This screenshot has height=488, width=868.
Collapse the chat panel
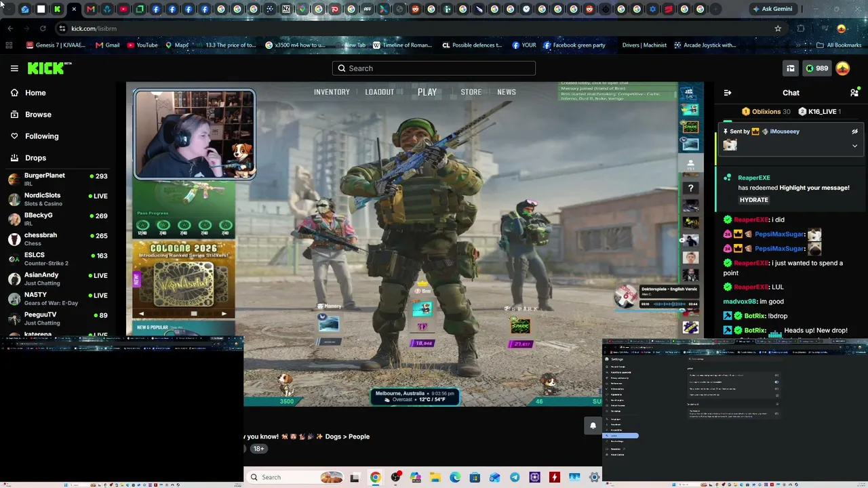(728, 93)
